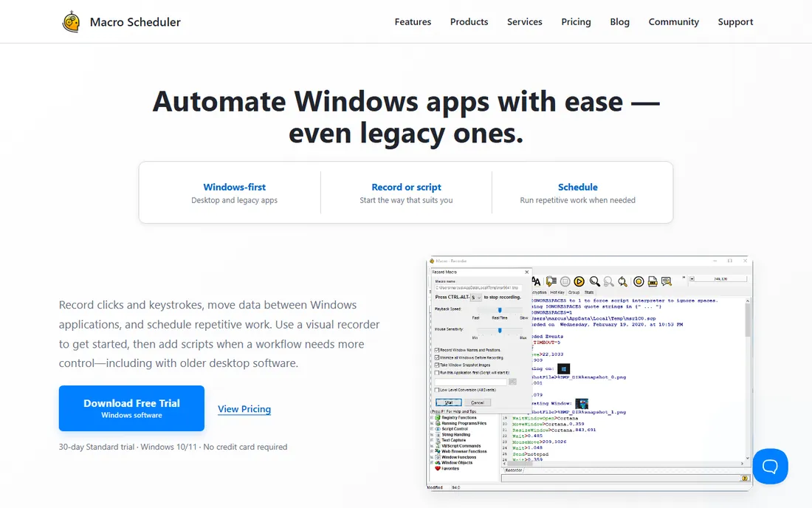Open the Record or script link
812x508 pixels.
(407, 187)
